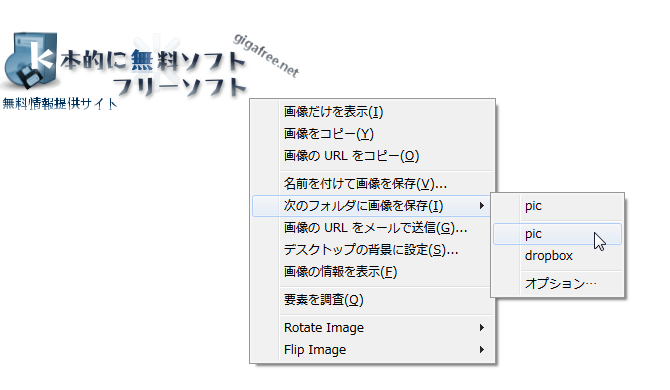This screenshot has height=390, width=670.
Task: Click the Flip Image submenu arrow
Action: pos(482,350)
